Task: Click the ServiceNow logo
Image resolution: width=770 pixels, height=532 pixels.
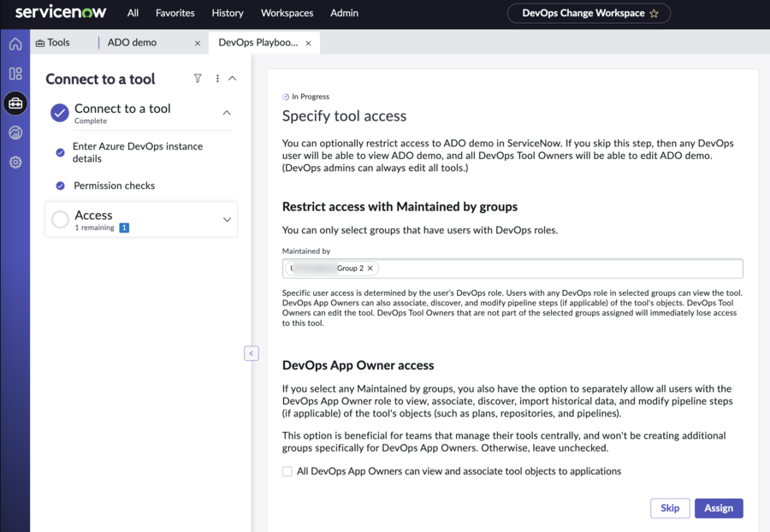Action: coord(61,12)
